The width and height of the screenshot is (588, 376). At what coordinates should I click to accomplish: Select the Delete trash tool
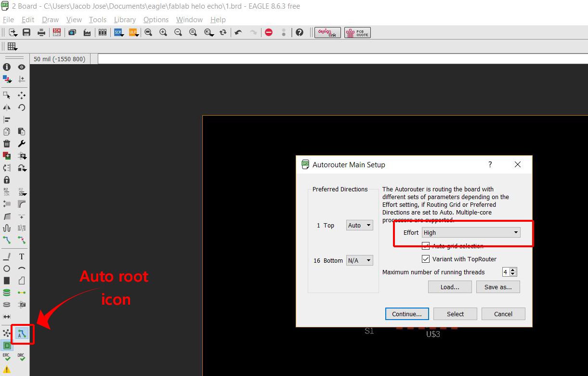[x=7, y=144]
